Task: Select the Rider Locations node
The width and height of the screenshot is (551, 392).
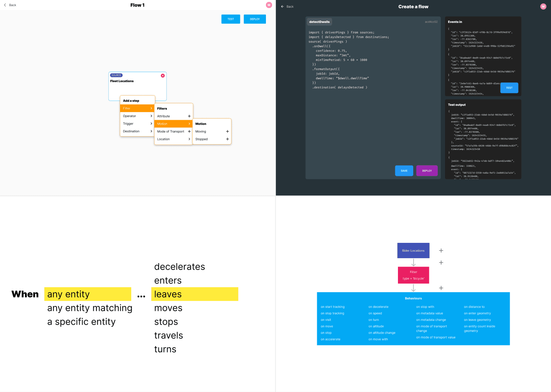Action: (x=413, y=250)
